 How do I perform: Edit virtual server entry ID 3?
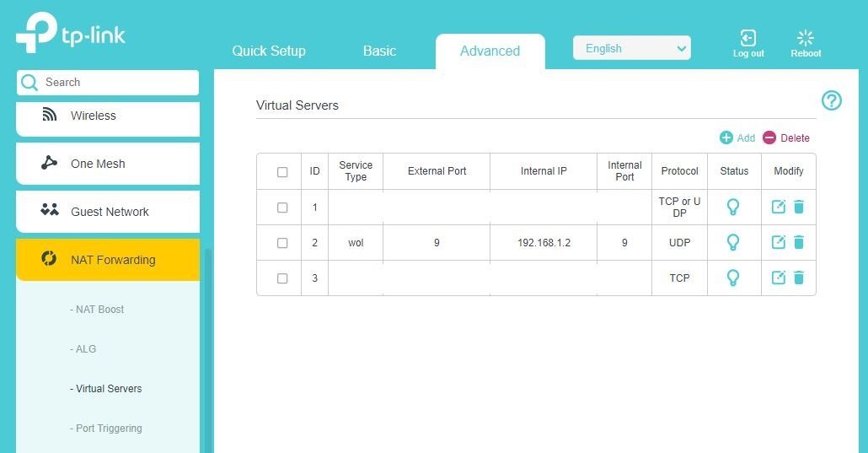[x=779, y=278]
